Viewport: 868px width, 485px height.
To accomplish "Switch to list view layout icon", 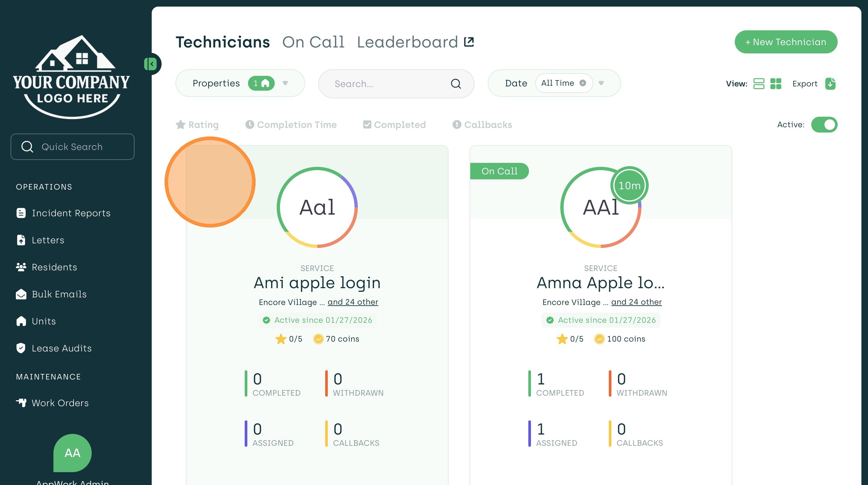I will 759,83.
